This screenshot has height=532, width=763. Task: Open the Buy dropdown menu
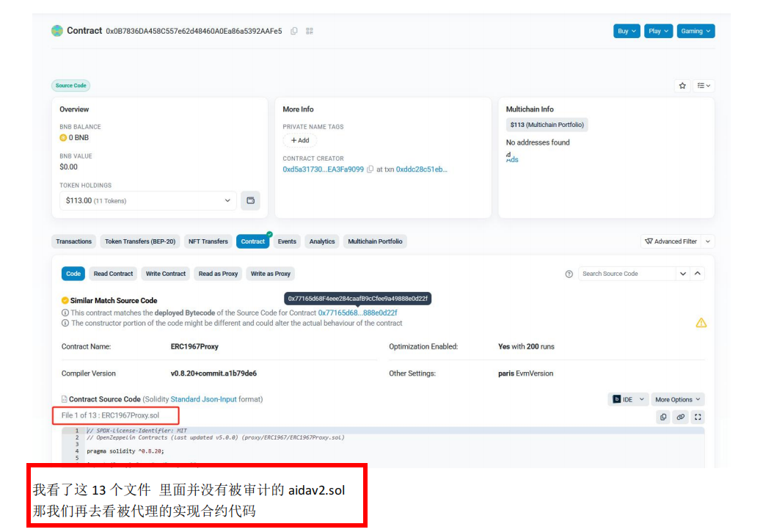click(x=627, y=31)
